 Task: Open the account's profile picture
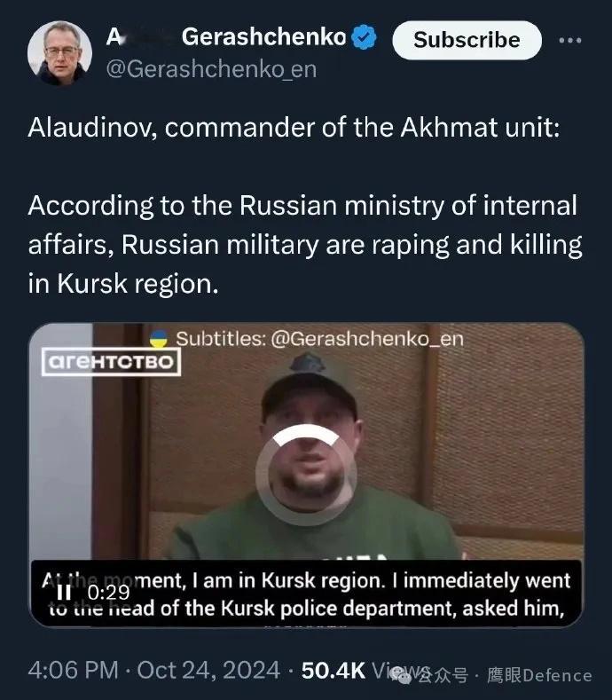[59, 52]
